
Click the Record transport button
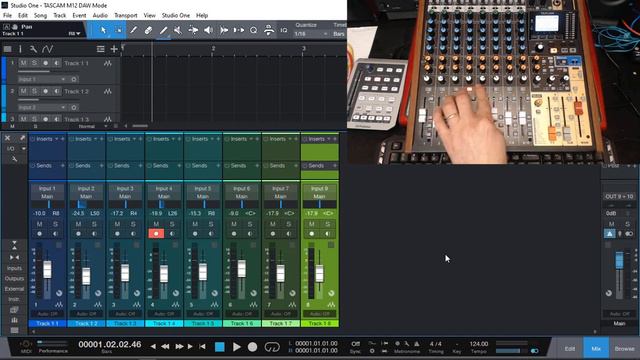click(253, 347)
